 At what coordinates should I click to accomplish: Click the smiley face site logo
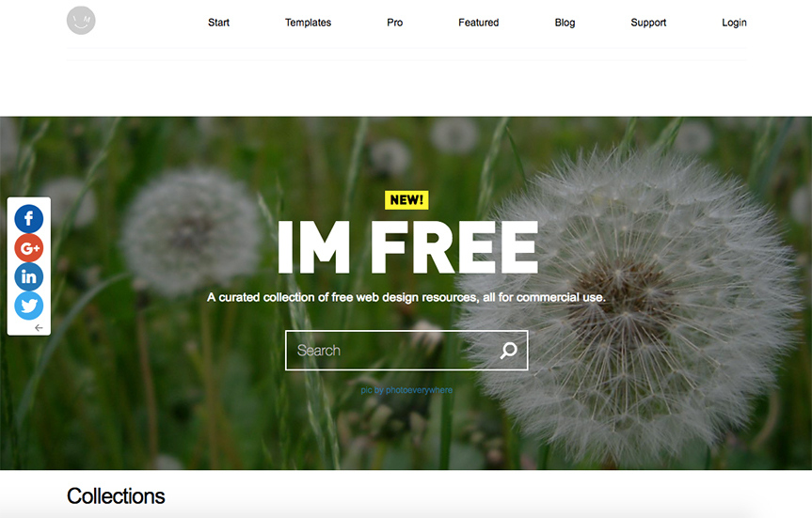(81, 21)
